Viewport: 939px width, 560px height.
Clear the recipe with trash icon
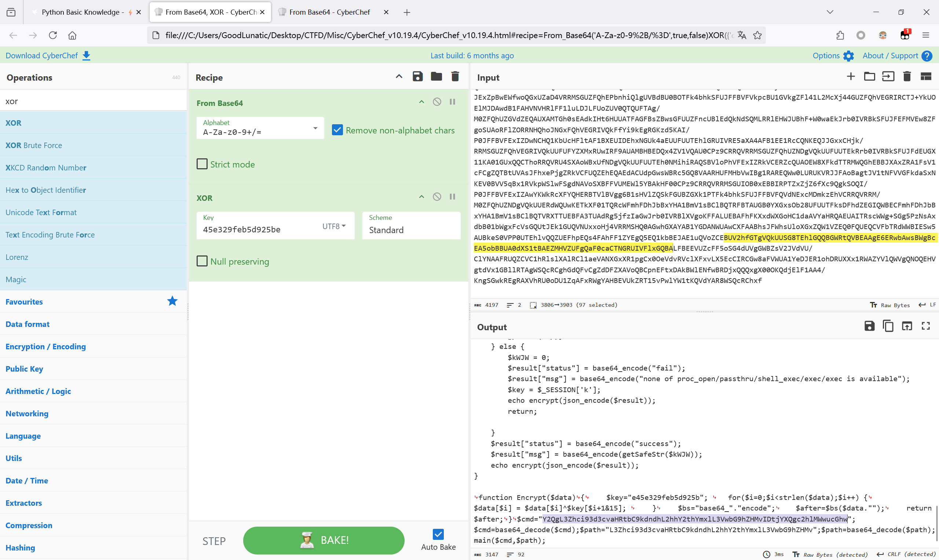coord(455,77)
